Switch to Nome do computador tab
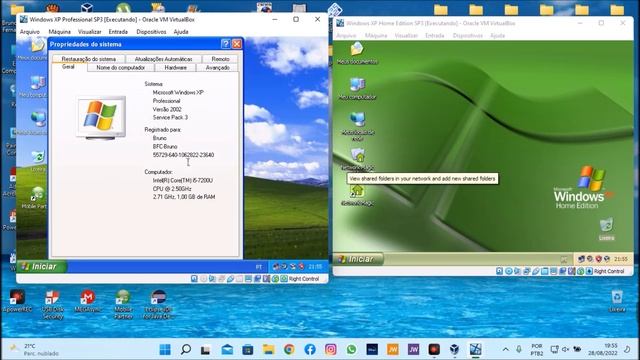This screenshot has width=640, height=360. pos(121,68)
